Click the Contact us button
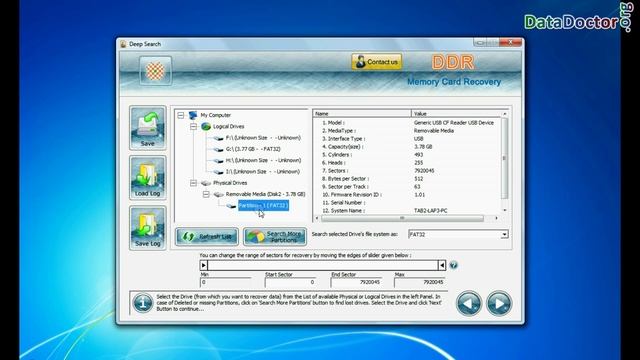 click(377, 62)
